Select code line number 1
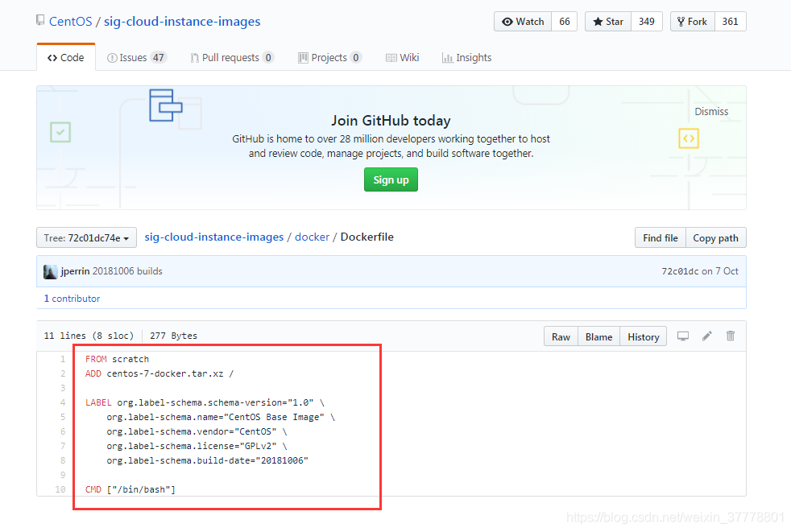 [63, 359]
